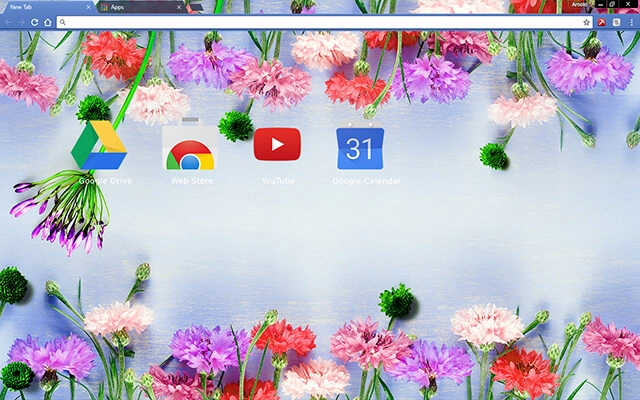The width and height of the screenshot is (640, 400).
Task: Close the Chrome window
Action: coord(628,4)
